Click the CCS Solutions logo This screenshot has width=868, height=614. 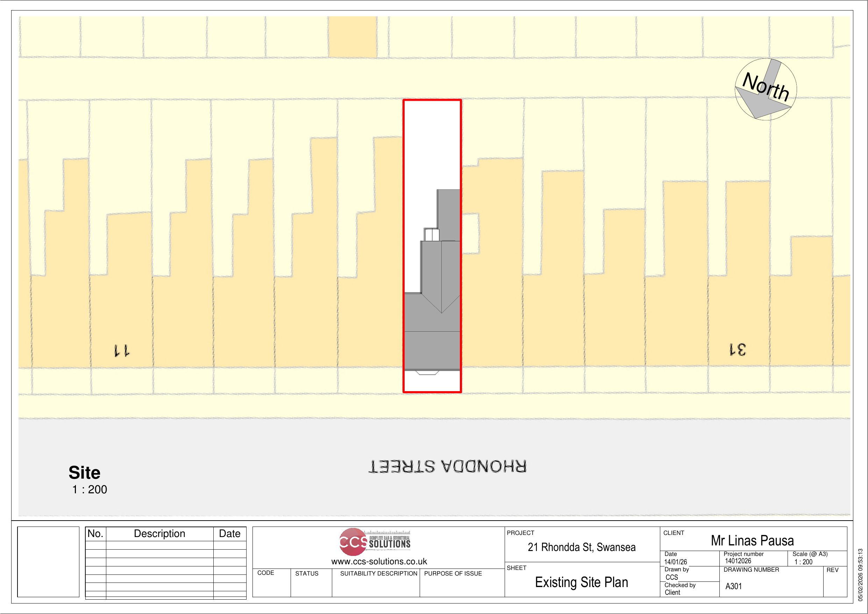[374, 542]
